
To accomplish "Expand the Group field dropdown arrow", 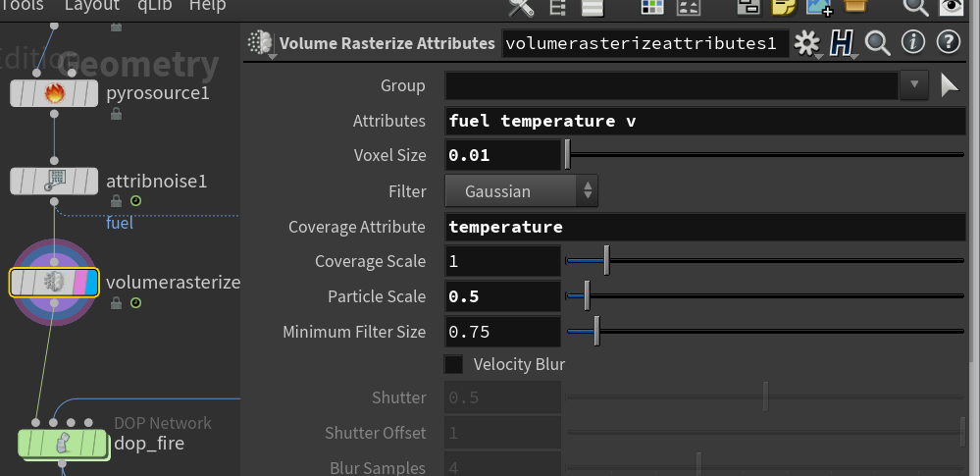I will [914, 85].
